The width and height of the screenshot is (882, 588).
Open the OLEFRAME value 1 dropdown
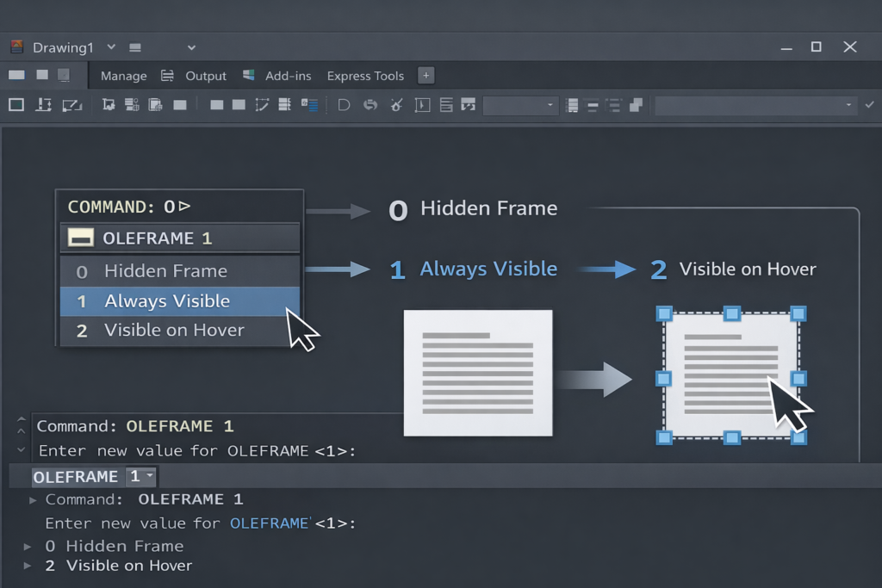141,476
